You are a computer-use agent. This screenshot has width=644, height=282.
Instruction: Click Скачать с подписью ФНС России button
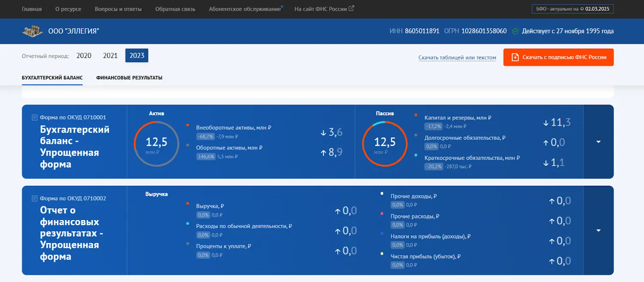pos(559,57)
